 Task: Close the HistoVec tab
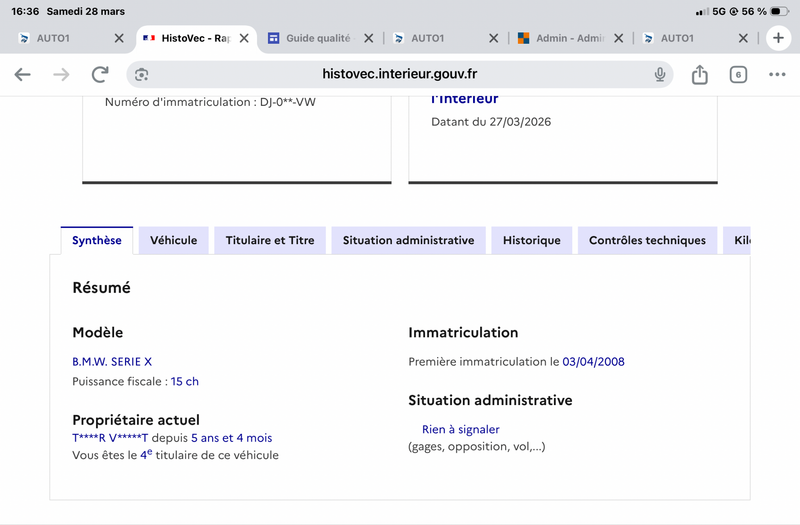244,38
